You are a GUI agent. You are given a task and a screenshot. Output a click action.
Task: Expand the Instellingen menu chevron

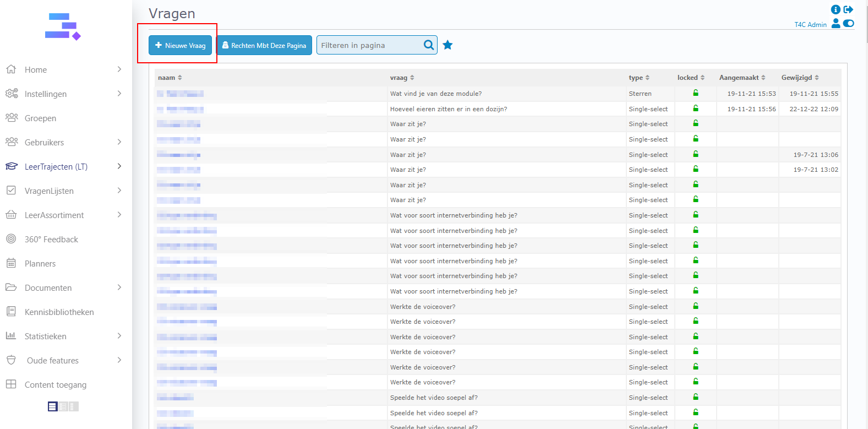pos(119,94)
